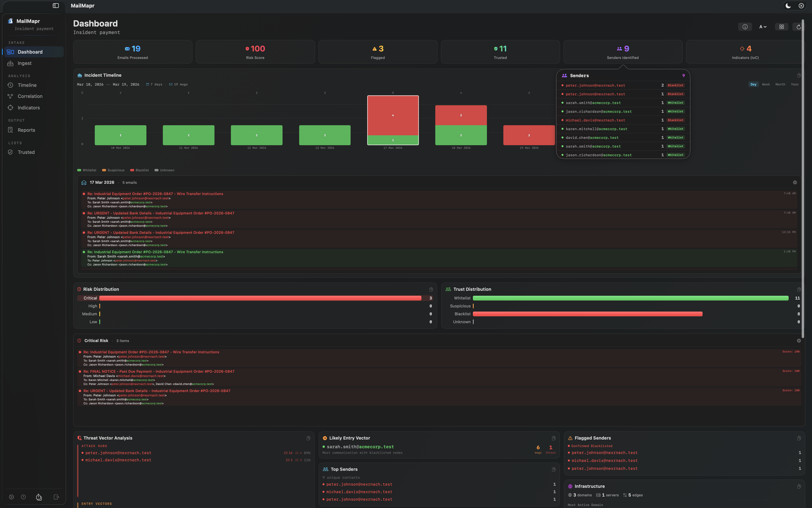Collapse the left sidebar
812x508 pixels.
pyautogui.click(x=55, y=6)
